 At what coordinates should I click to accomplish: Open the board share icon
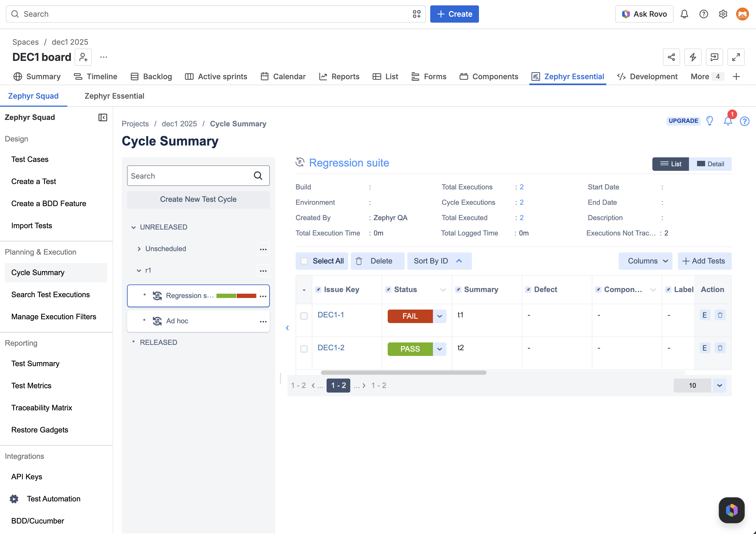coord(671,57)
